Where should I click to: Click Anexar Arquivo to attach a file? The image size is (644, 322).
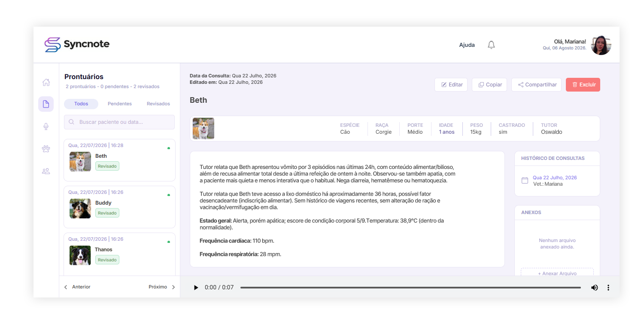557,272
